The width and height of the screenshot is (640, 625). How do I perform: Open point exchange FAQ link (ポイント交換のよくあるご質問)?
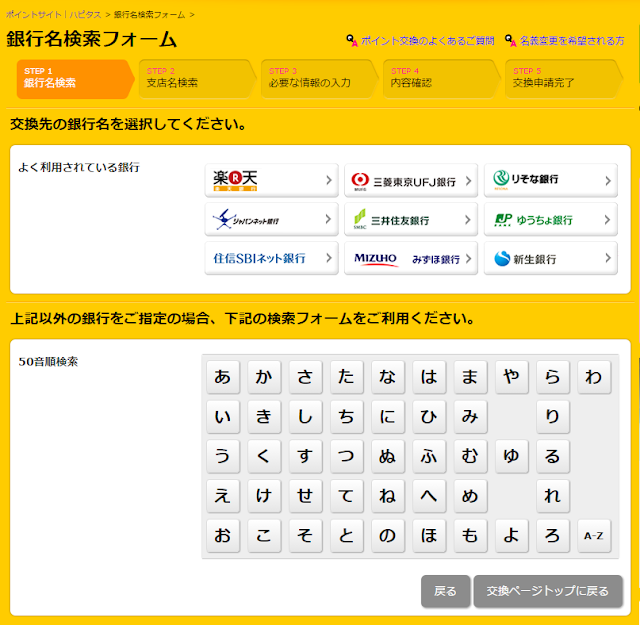tap(427, 41)
